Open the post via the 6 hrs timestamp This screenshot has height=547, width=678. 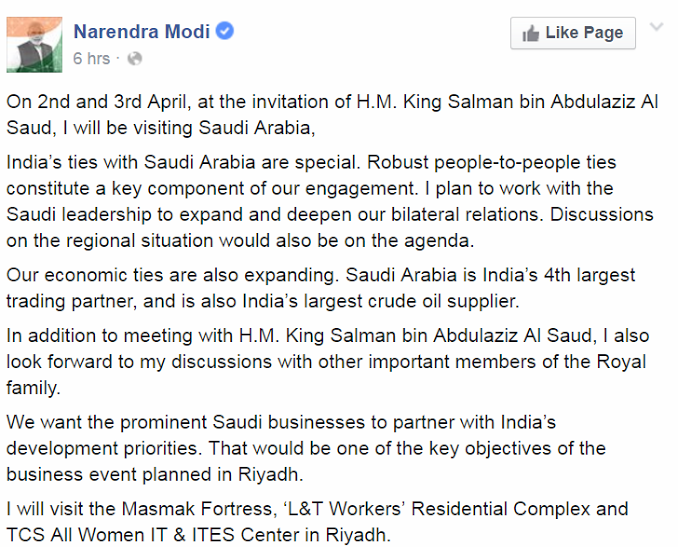coord(91,58)
